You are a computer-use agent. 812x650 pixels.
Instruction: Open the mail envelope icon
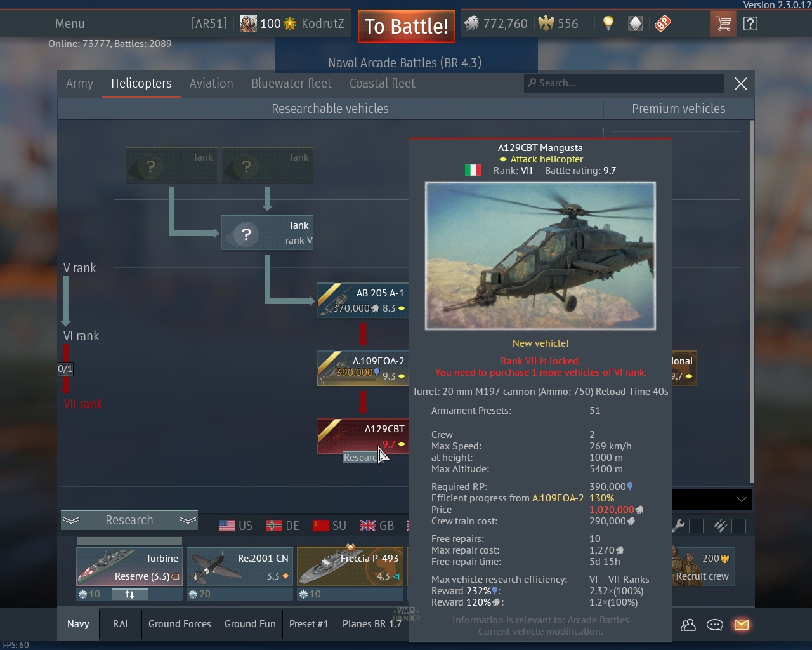pyautogui.click(x=742, y=625)
